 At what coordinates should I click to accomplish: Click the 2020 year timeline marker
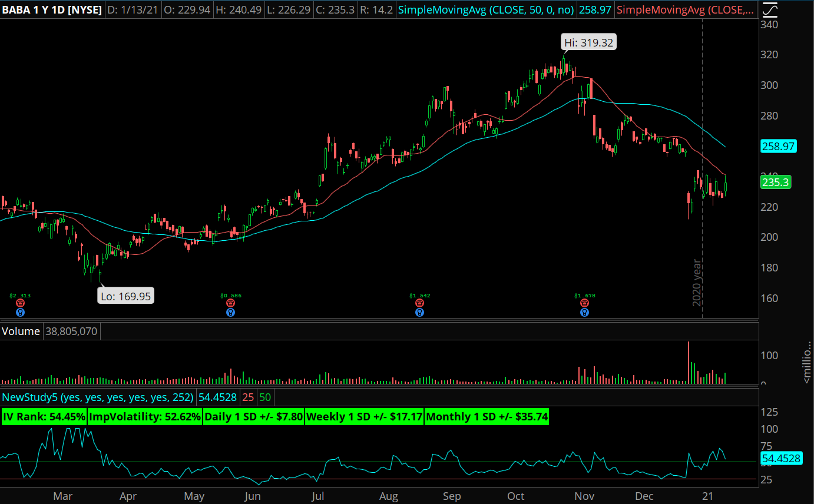click(x=697, y=282)
